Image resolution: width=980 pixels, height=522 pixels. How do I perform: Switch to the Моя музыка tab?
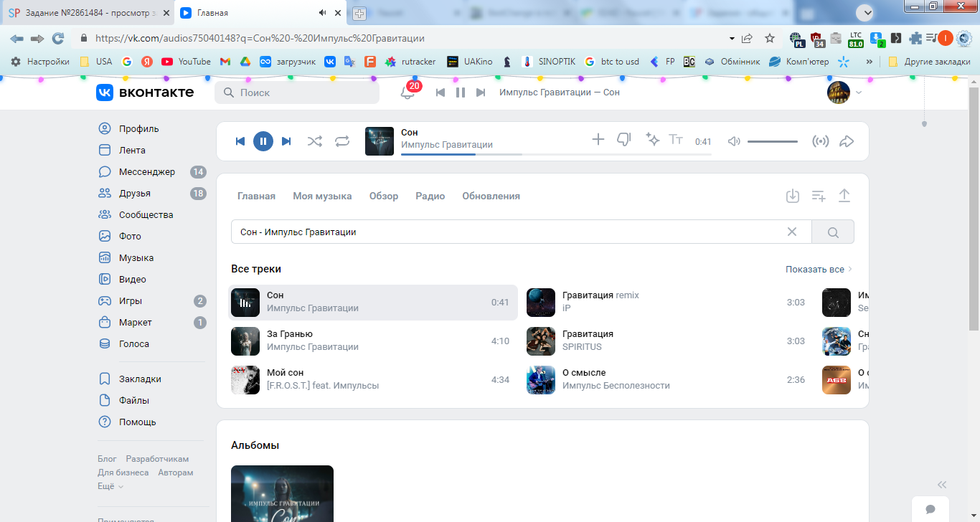[x=322, y=196]
